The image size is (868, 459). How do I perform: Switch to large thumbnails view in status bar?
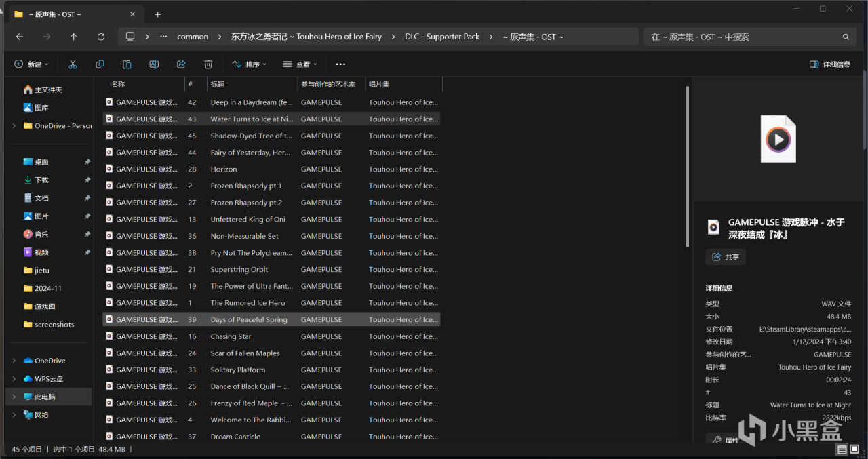click(855, 450)
